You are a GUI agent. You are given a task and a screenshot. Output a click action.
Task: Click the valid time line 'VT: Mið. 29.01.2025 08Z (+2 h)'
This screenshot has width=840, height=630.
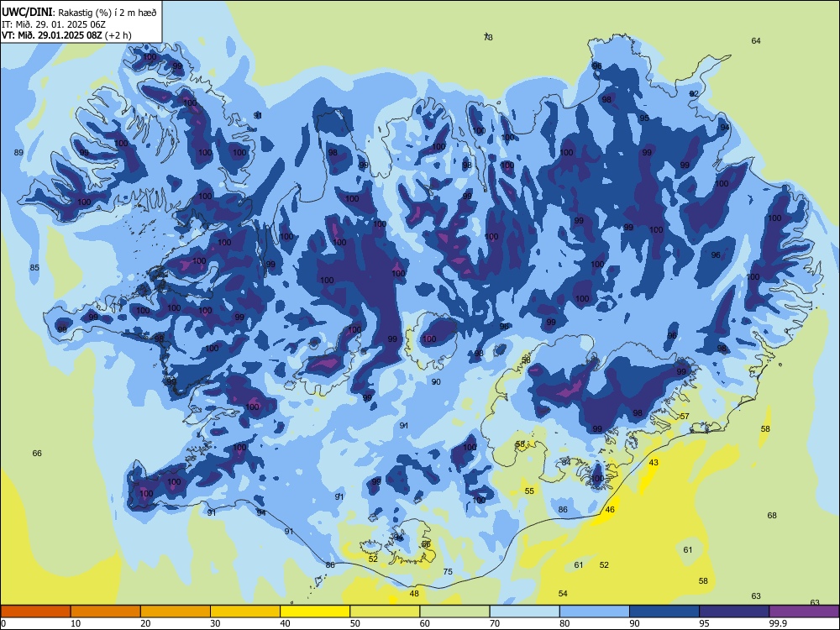(x=66, y=35)
